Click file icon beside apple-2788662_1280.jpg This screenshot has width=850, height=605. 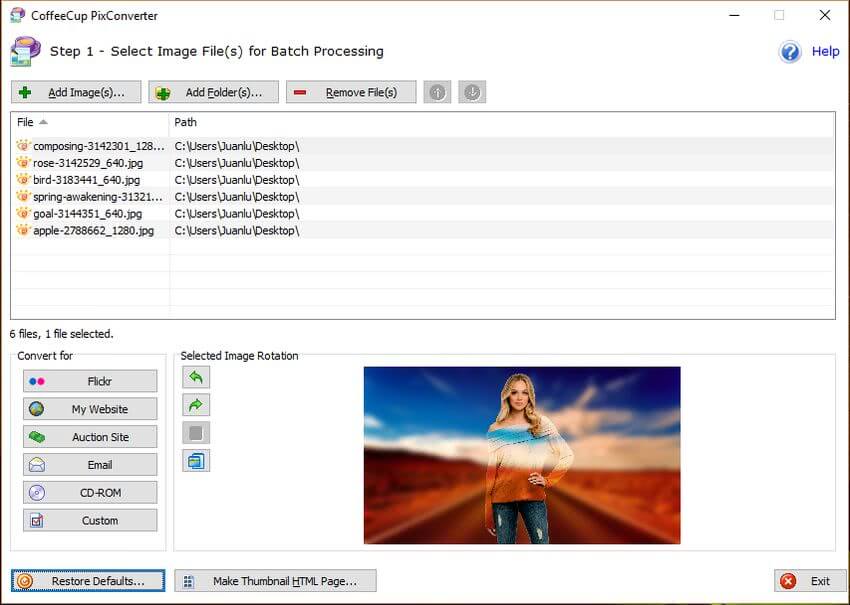point(23,230)
